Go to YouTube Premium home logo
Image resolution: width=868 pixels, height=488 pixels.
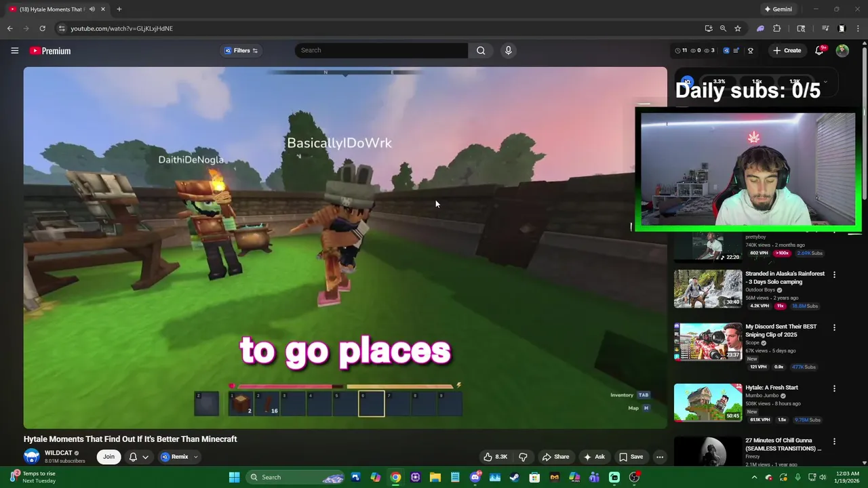click(50, 51)
